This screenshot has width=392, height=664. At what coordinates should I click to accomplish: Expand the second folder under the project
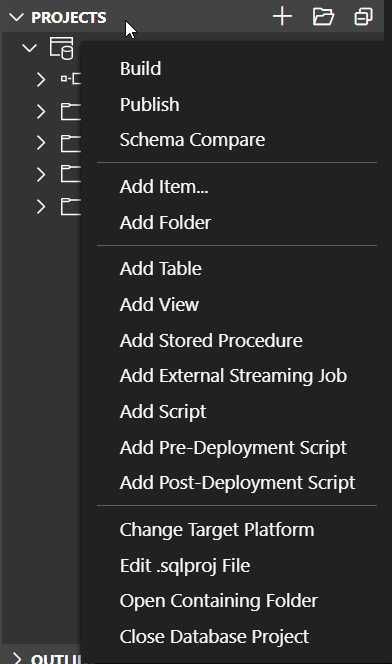(41, 143)
